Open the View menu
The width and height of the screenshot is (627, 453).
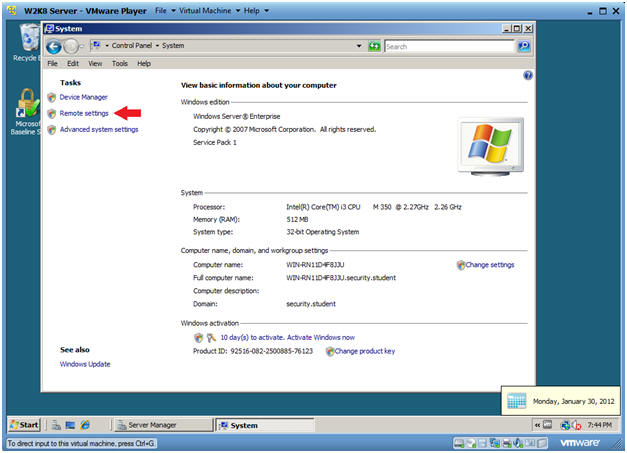95,64
